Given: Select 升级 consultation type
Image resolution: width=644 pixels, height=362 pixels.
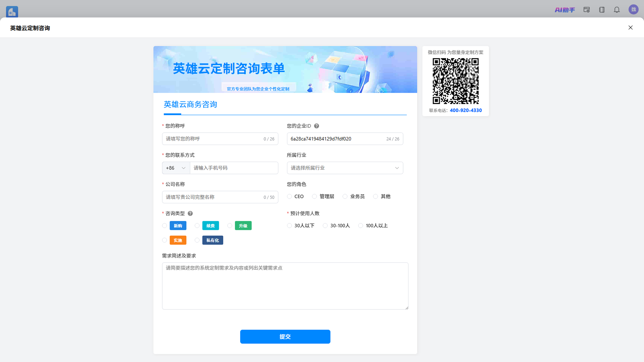Looking at the screenshot, I should [230, 225].
